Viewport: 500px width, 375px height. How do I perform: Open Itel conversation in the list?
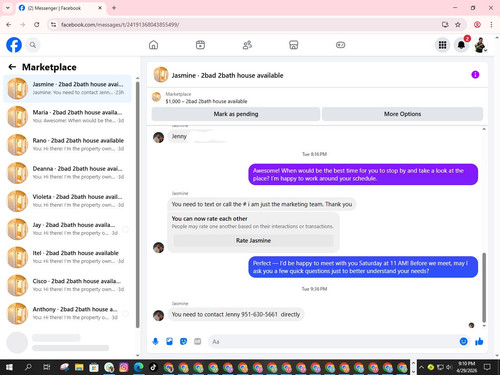67,257
